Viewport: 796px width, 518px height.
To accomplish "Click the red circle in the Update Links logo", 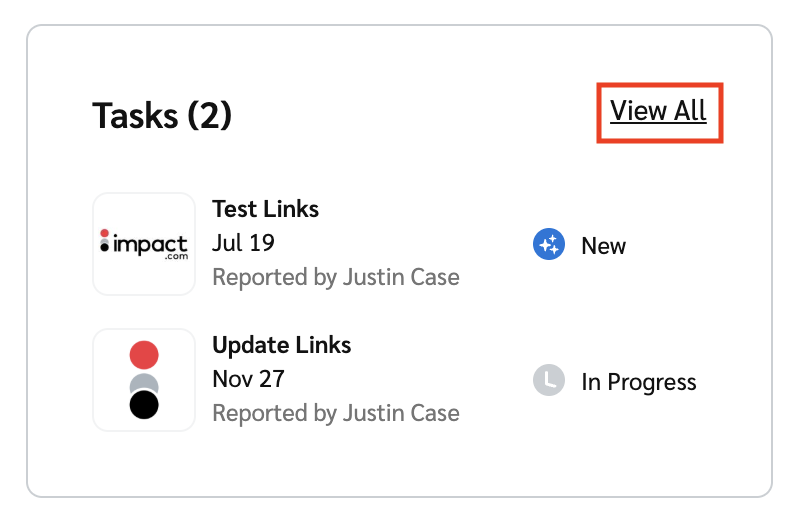I will 144,355.
